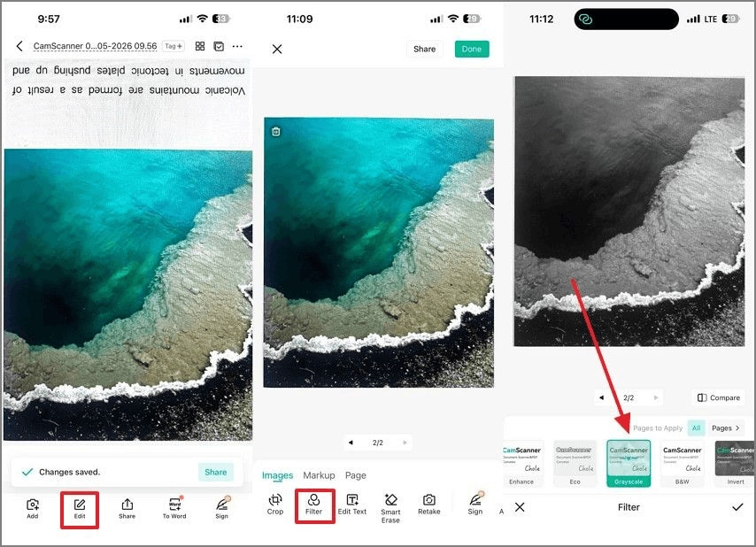Switch to the Markup tab

[319, 475]
